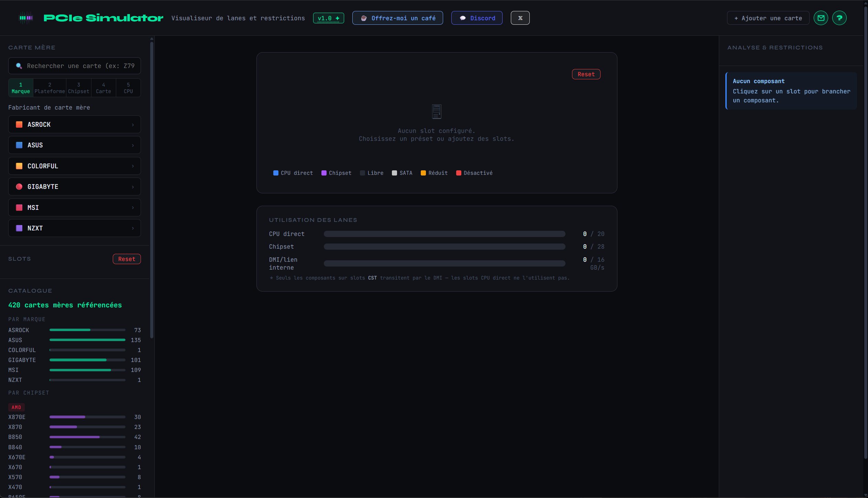Click the CPU direct blue legend swatch
This screenshot has width=868, height=498.
click(276, 173)
